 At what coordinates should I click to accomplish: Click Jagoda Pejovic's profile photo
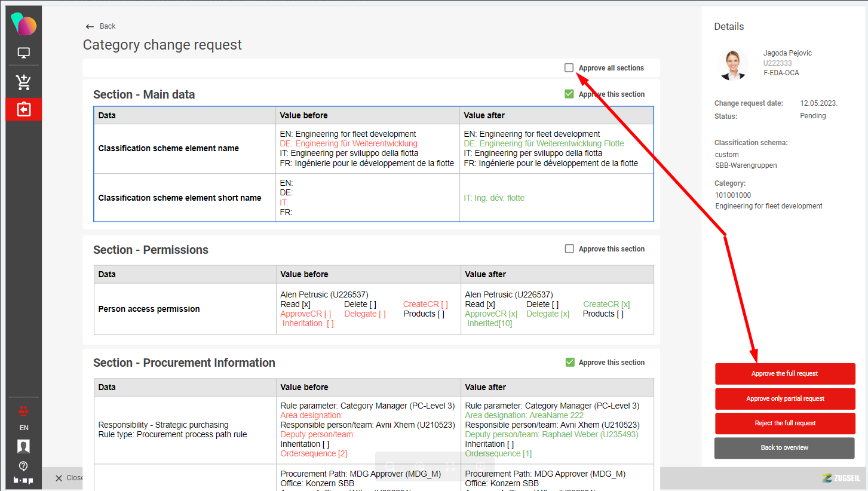pyautogui.click(x=733, y=65)
